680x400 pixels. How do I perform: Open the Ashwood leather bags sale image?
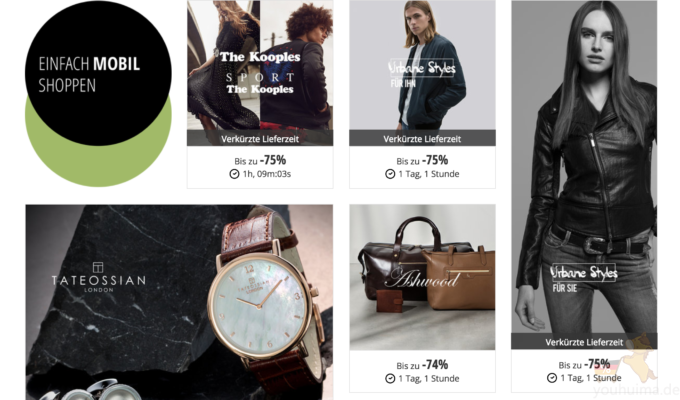pyautogui.click(x=422, y=277)
